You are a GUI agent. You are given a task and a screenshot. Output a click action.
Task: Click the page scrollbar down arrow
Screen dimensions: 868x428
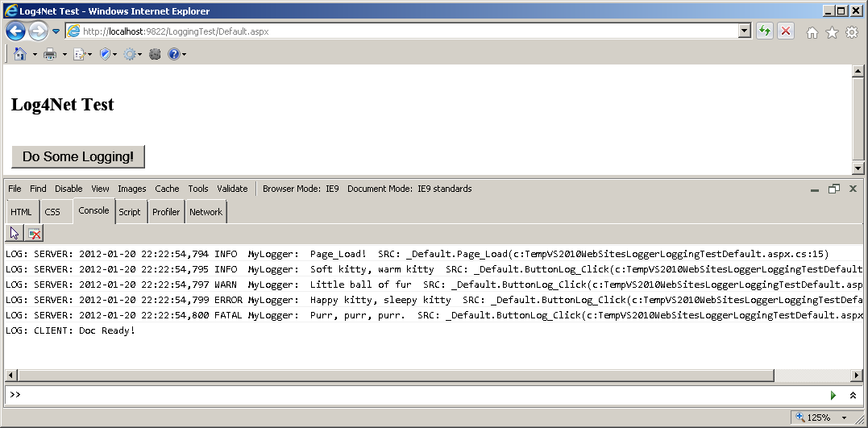click(858, 168)
